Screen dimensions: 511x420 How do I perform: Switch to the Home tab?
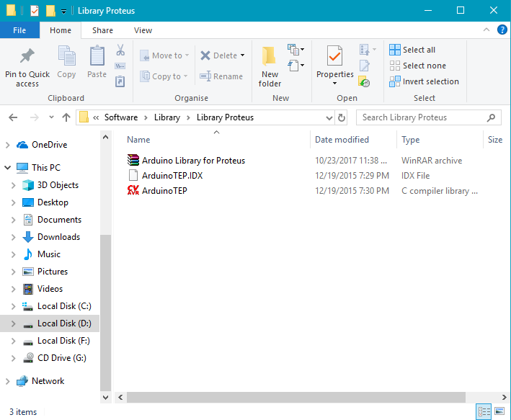click(x=61, y=30)
